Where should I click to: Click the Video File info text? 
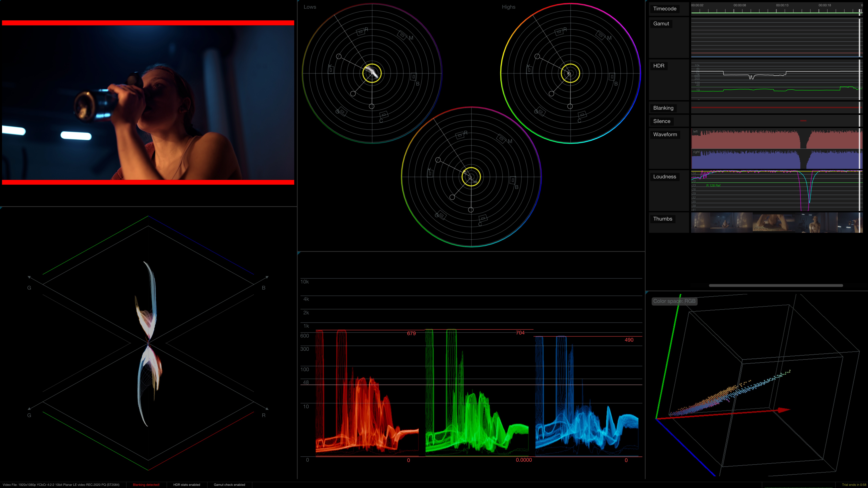(x=61, y=485)
